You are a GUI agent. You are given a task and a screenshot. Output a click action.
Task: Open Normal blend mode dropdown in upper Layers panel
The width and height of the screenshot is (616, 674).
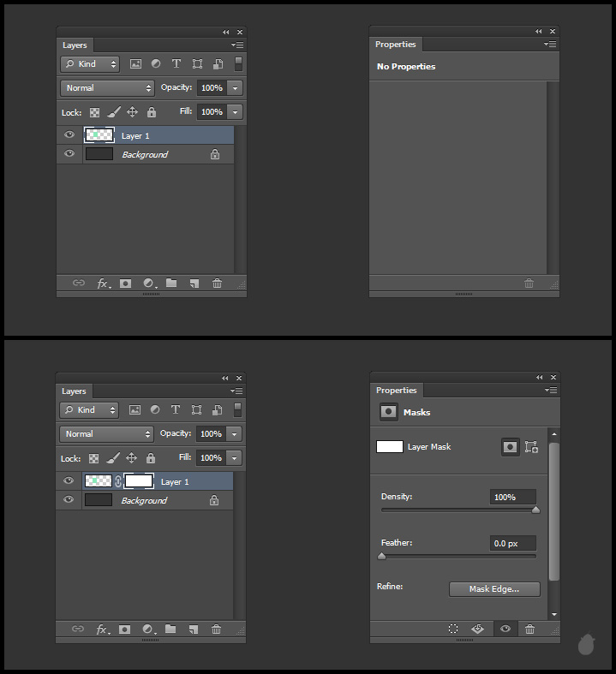(x=107, y=87)
